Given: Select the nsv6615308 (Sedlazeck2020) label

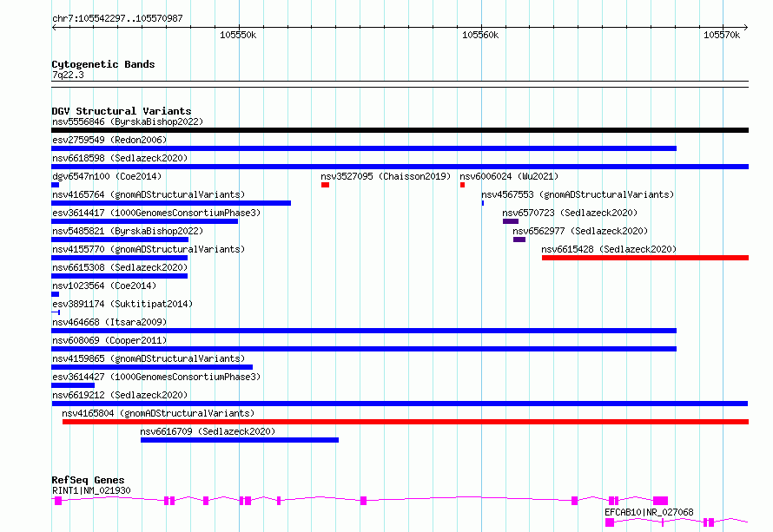Looking at the screenshot, I should pos(120,267).
